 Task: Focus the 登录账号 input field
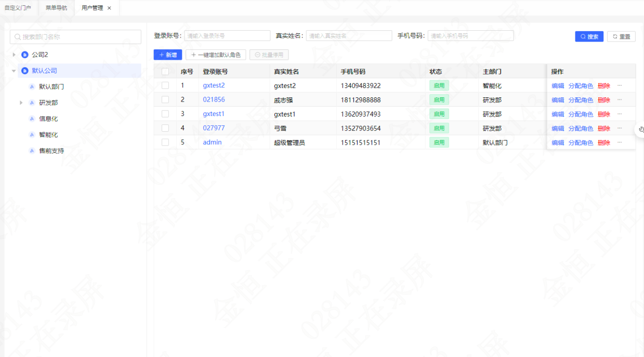point(227,36)
